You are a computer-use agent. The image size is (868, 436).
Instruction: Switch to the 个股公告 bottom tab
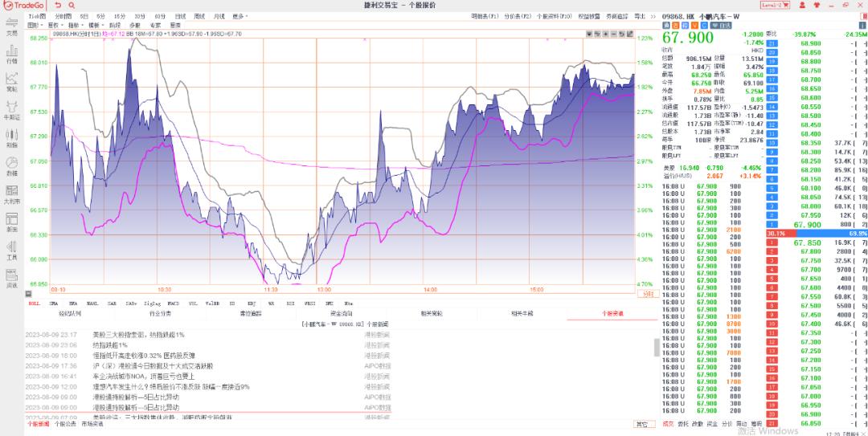coord(66,424)
